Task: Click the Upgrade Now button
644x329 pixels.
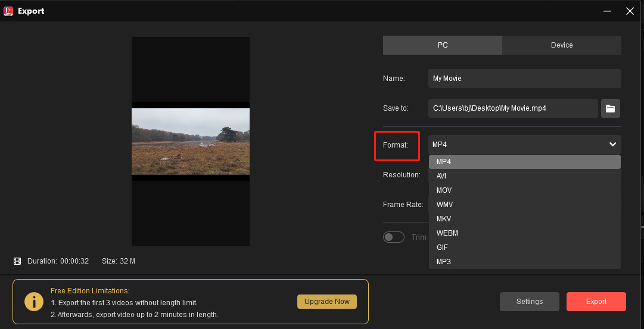Action: (x=327, y=302)
